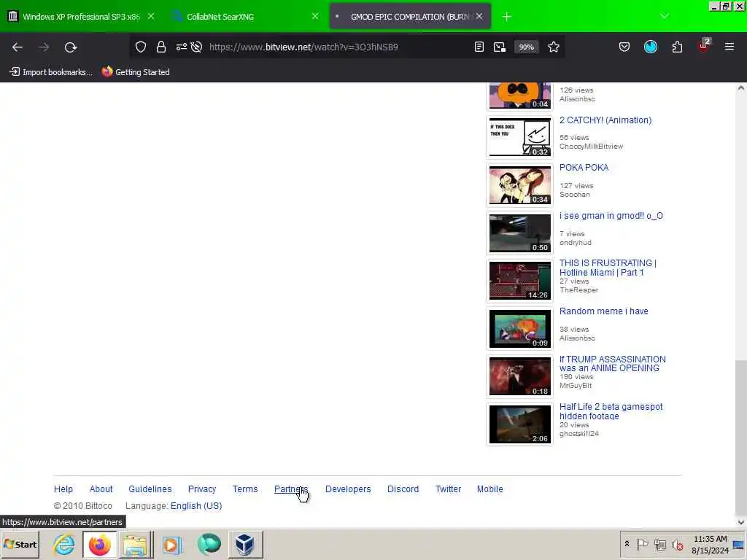The width and height of the screenshot is (747, 560).
Task: Toggle reader view icon
Action: click(479, 47)
